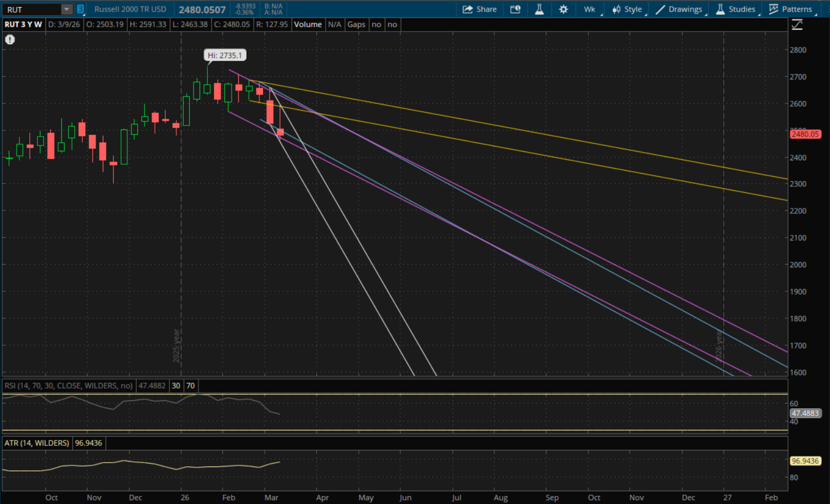This screenshot has width=830, height=504.
Task: Open the Patterns menu
Action: coord(791,9)
